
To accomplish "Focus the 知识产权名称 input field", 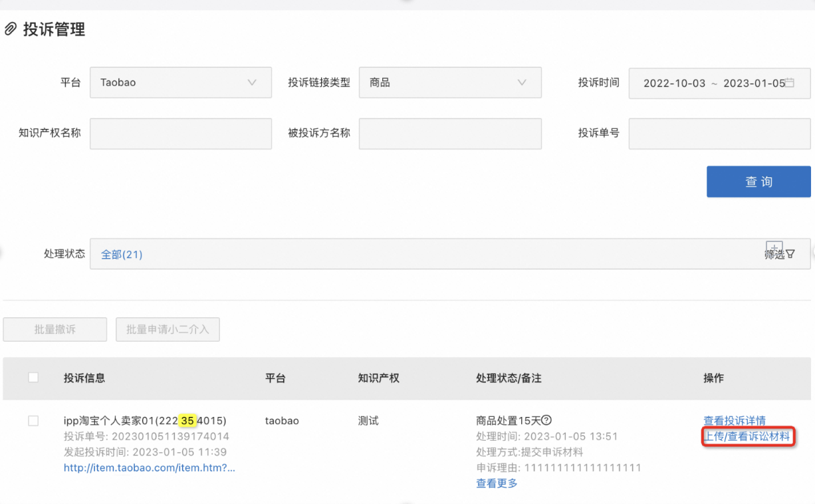I will click(x=181, y=133).
